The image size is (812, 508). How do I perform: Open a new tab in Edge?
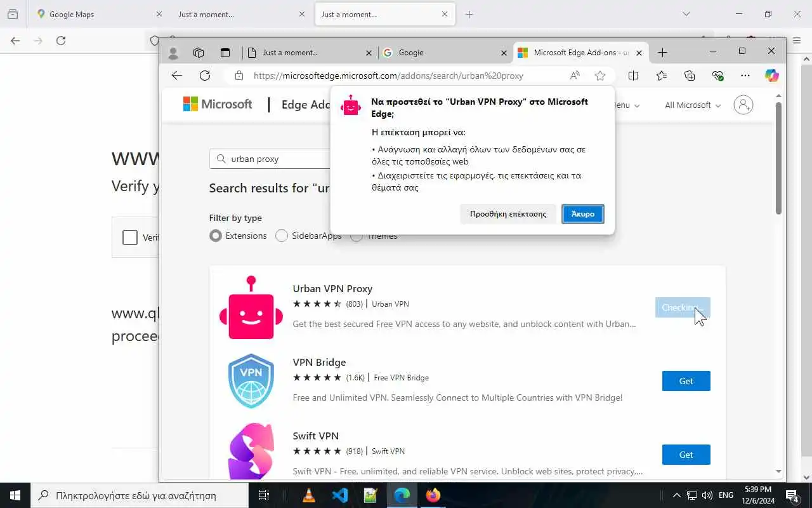(x=662, y=53)
